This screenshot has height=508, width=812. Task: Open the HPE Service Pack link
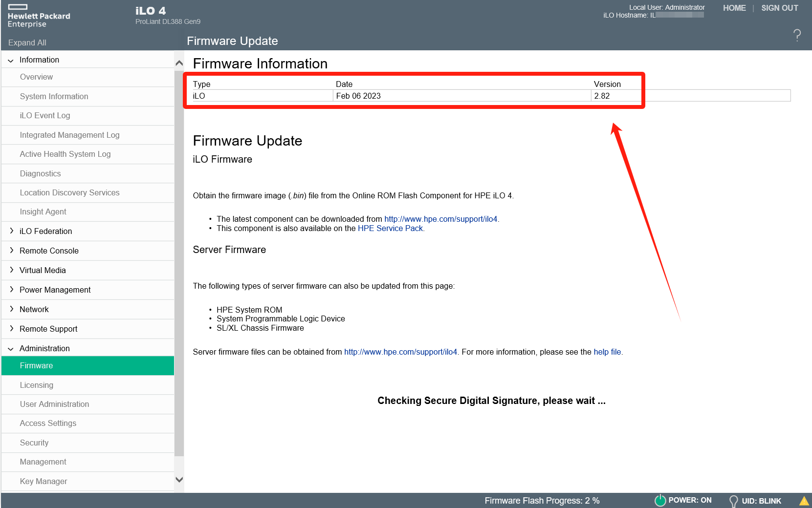pos(390,229)
